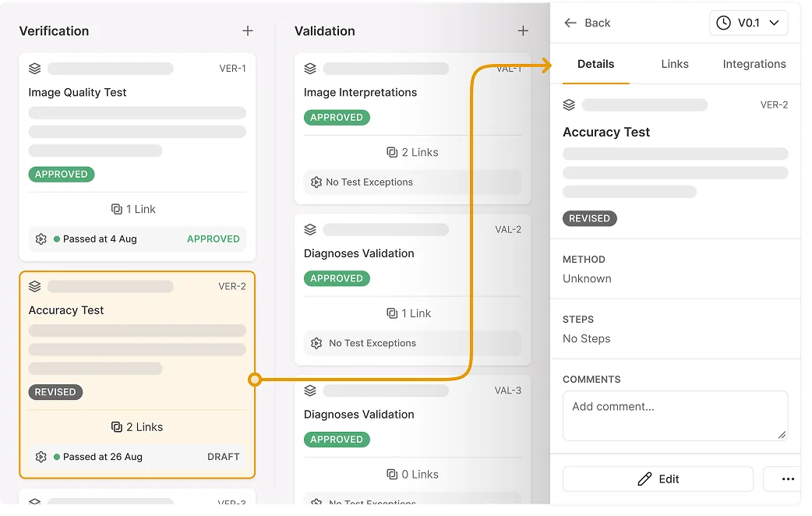Click the APPROVED badge on VAL-3 card

pos(337,440)
